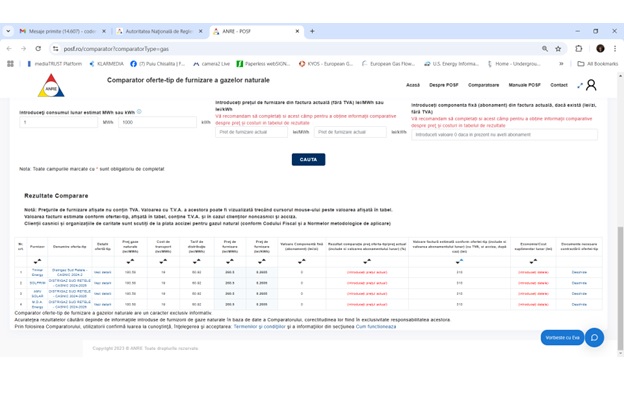Bookmark this page with the star icon
The image size is (624, 400).
pyautogui.click(x=558, y=48)
